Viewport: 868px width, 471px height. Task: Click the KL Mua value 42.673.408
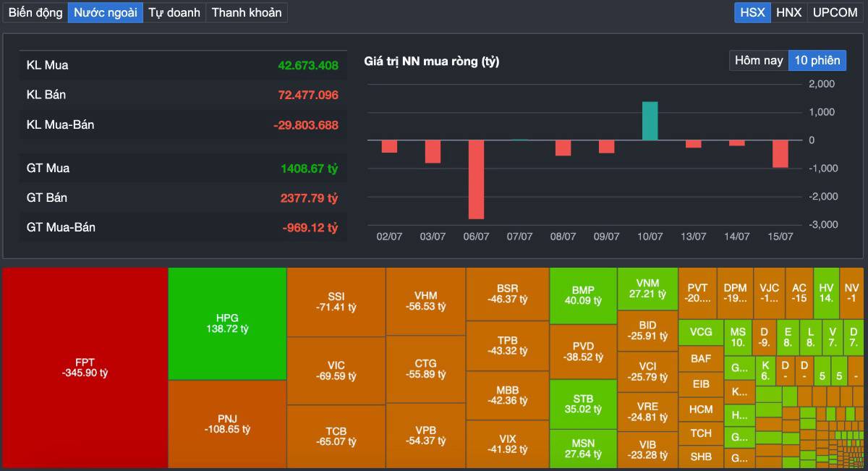pos(308,65)
